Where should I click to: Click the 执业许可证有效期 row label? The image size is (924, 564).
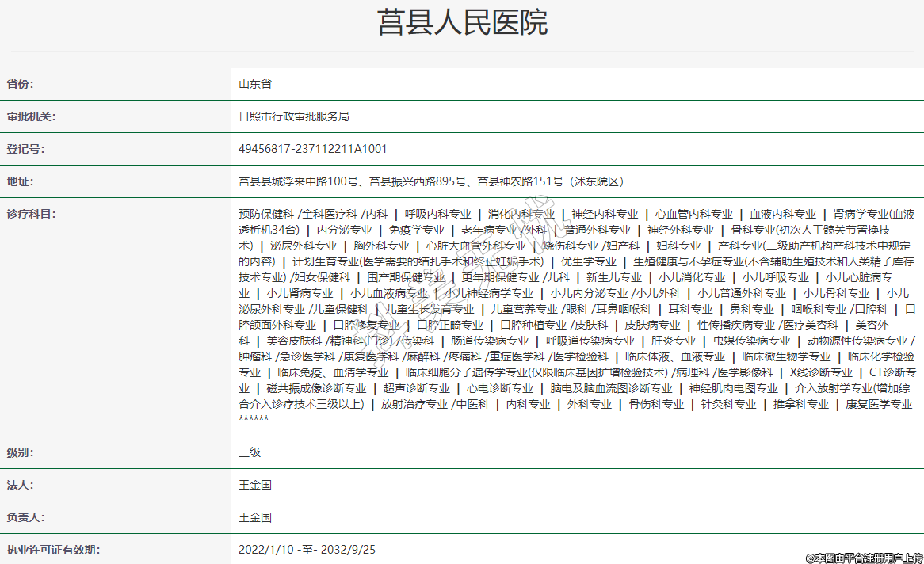[x=53, y=550]
